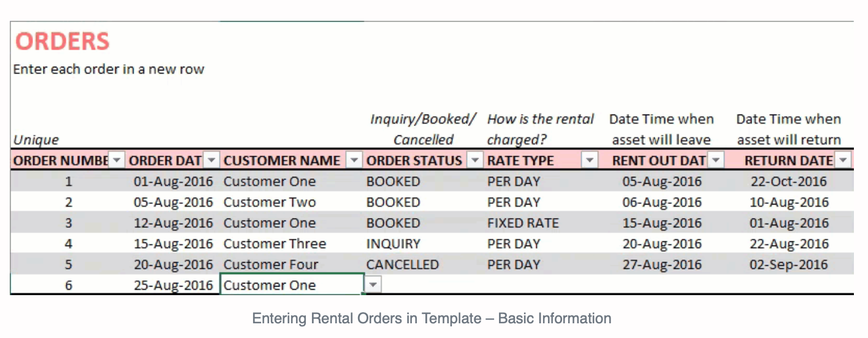
Task: Open the ORDER NUMBER filter dropdown
Action: (116, 160)
